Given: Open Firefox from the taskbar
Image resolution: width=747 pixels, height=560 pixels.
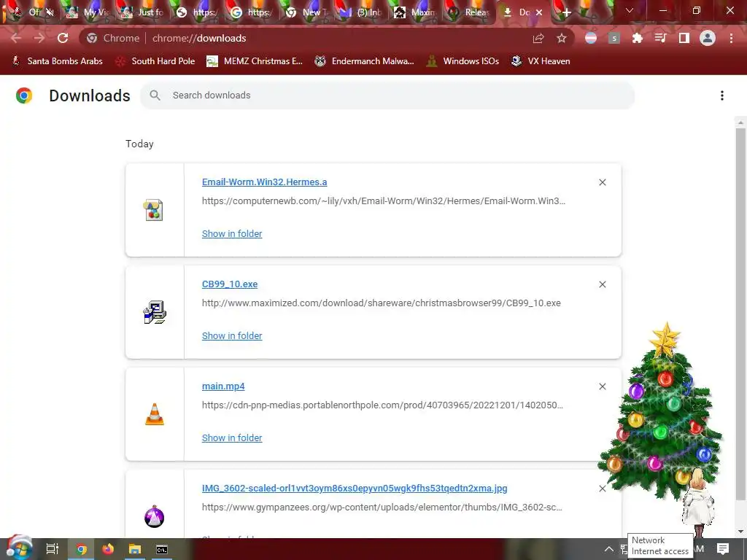Looking at the screenshot, I should tap(108, 549).
